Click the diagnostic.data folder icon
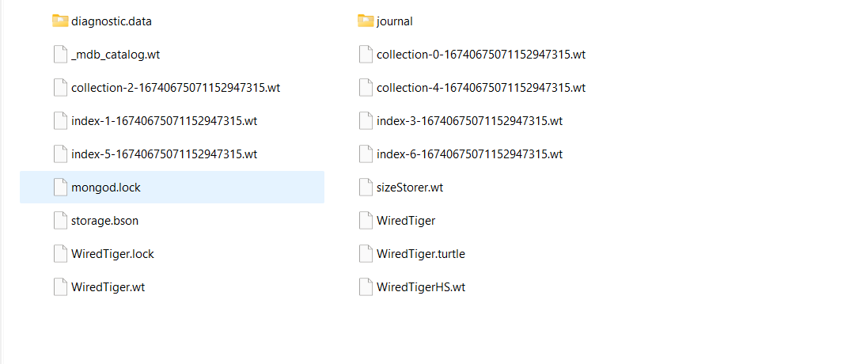Viewport: 868px width, 364px height. [x=60, y=21]
